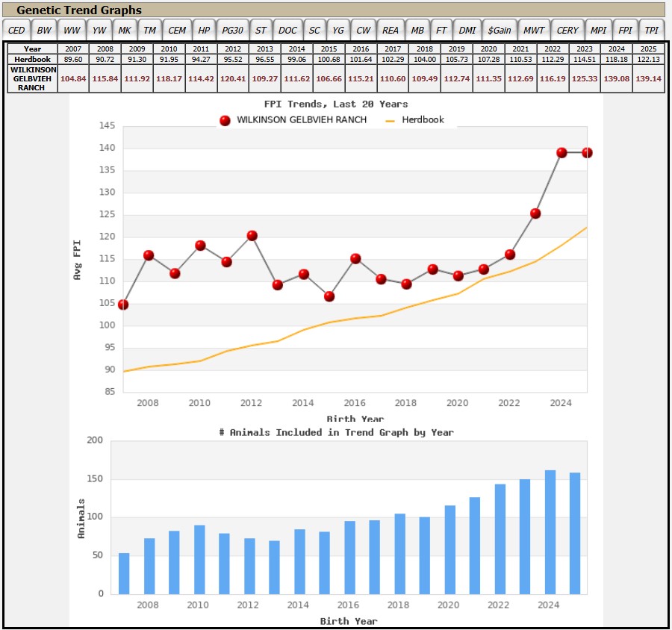The height and width of the screenshot is (630, 672).
Task: Select the REA tab
Action: click(390, 30)
